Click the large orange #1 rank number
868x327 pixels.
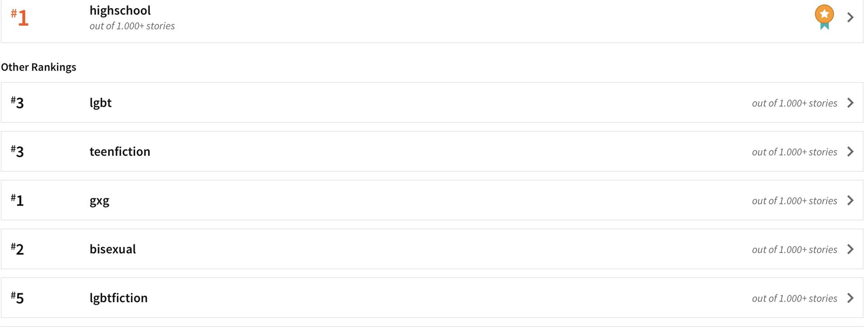point(20,18)
